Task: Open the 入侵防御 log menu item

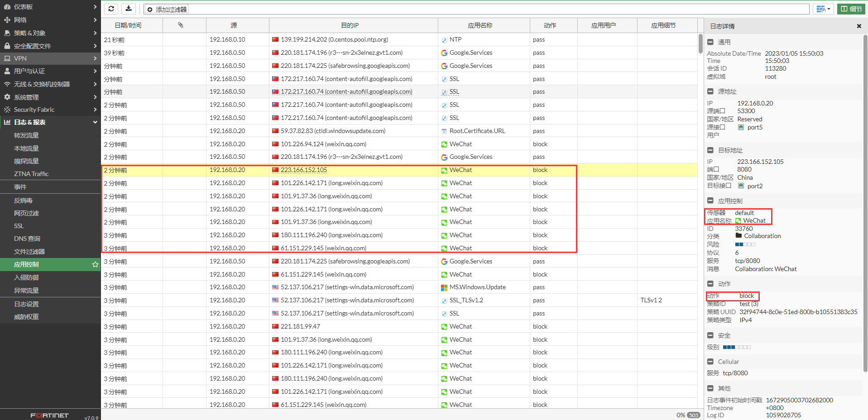Action: pos(26,277)
